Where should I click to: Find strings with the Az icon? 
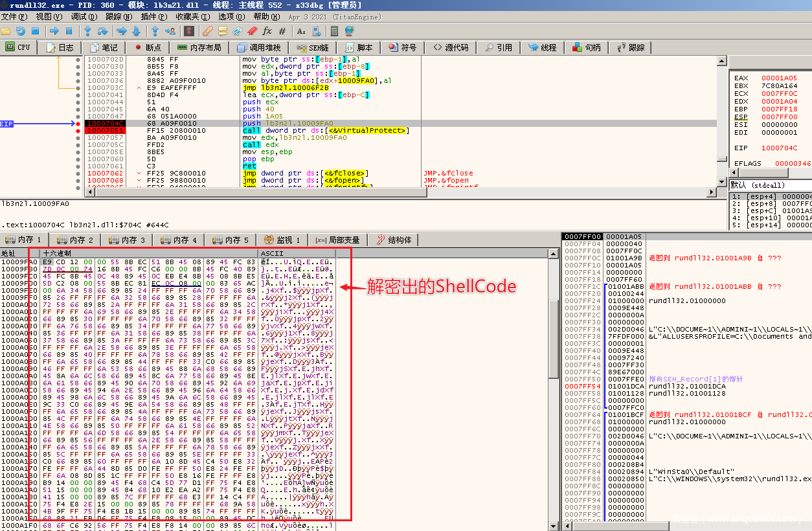[x=301, y=30]
